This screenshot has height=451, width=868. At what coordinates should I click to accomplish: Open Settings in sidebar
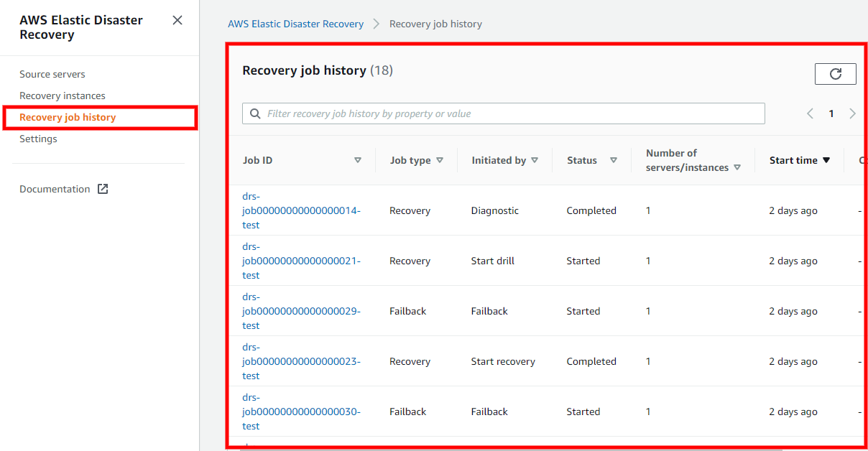point(38,139)
